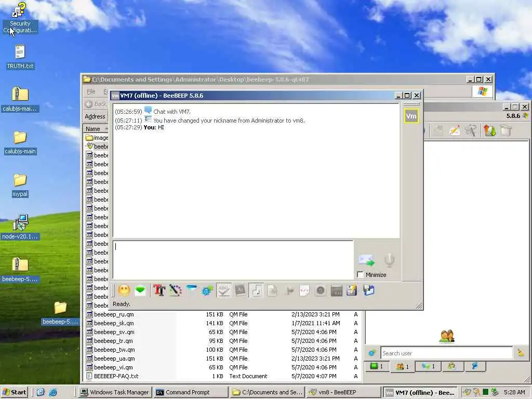The height and width of the screenshot is (399, 532).
Task: Click in the Search user field
Action: pos(446,353)
